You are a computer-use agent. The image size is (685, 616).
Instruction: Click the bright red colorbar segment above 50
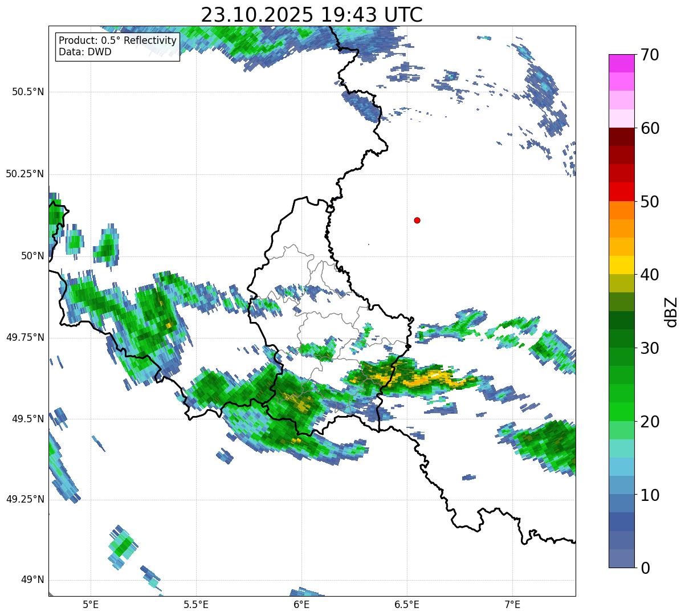click(621, 191)
